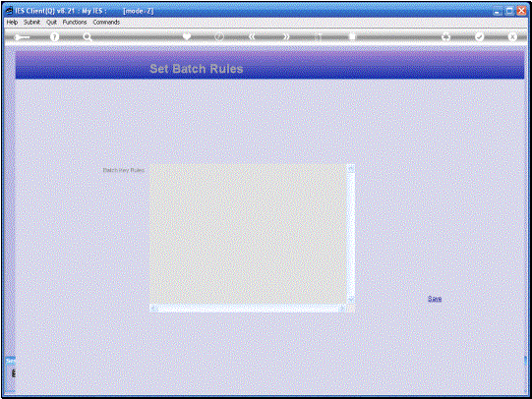Open the Commands menu
Screen dimensions: 532x399
click(106, 22)
